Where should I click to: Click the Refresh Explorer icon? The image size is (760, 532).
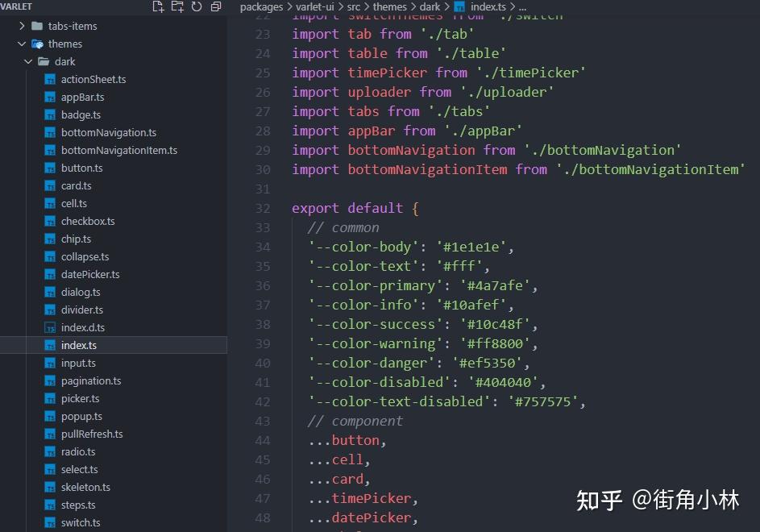coord(196,6)
